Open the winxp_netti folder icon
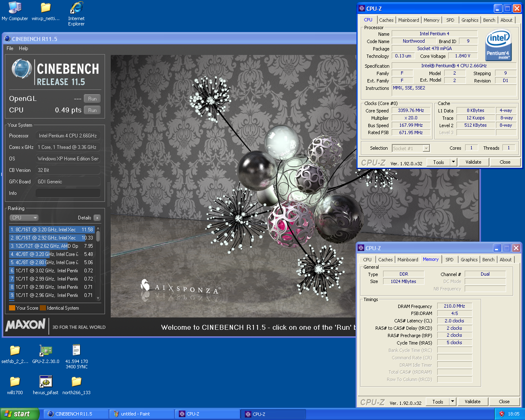The height and width of the screenshot is (420, 525). [x=46, y=11]
